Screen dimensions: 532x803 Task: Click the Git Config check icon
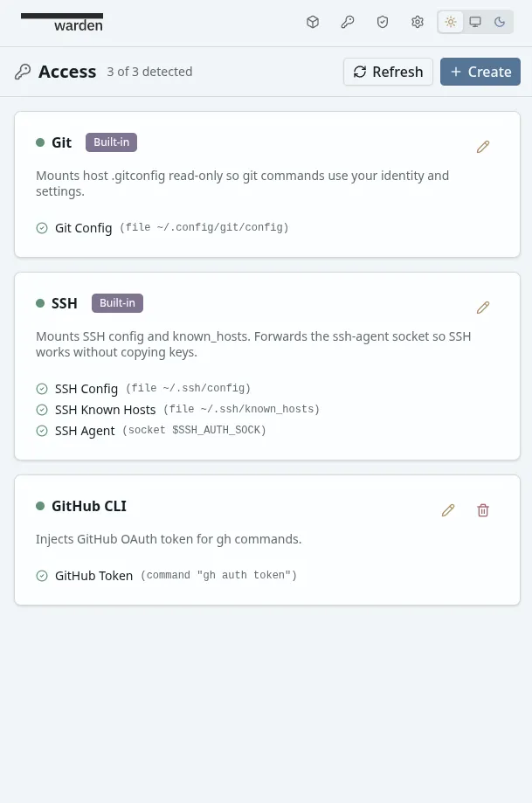[42, 228]
